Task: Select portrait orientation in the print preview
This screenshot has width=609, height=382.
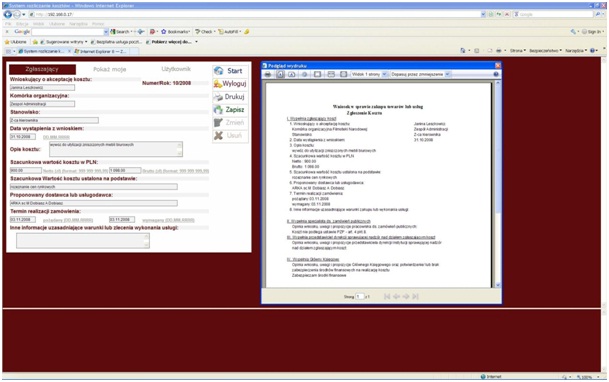Action: coord(280,74)
